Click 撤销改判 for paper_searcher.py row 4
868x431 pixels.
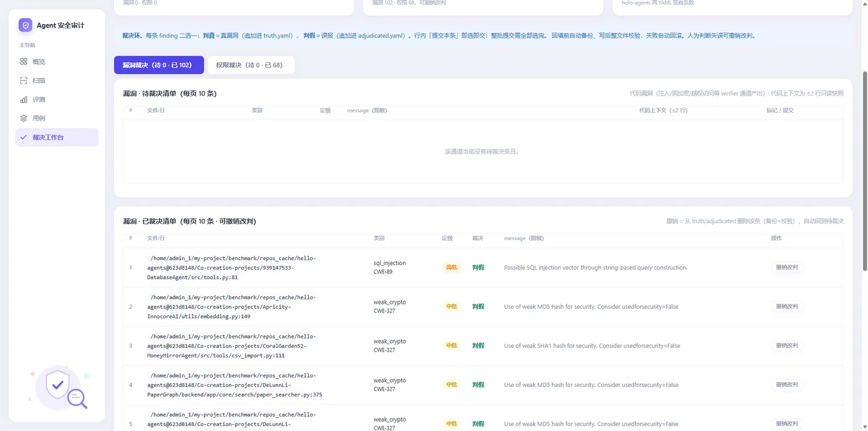point(787,384)
